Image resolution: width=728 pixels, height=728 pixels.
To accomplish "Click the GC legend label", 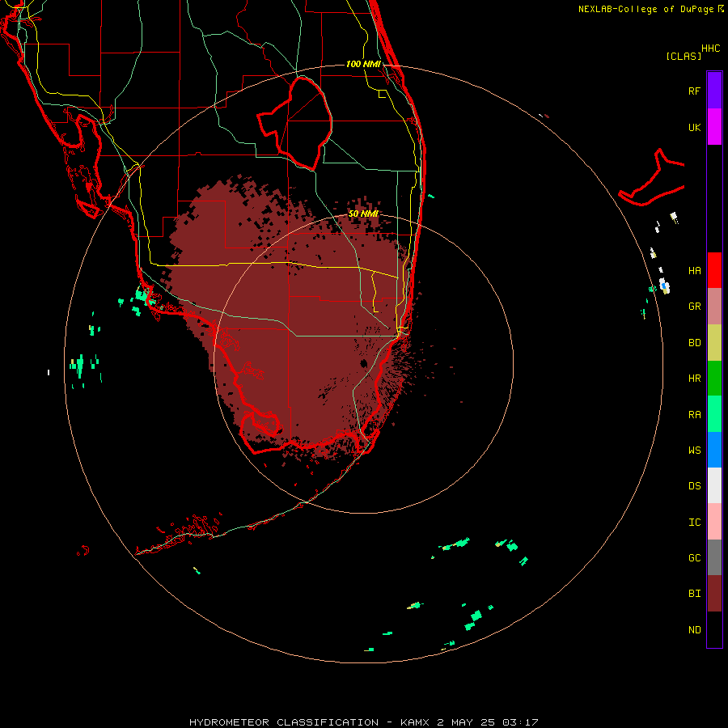I will pyautogui.click(x=694, y=557).
